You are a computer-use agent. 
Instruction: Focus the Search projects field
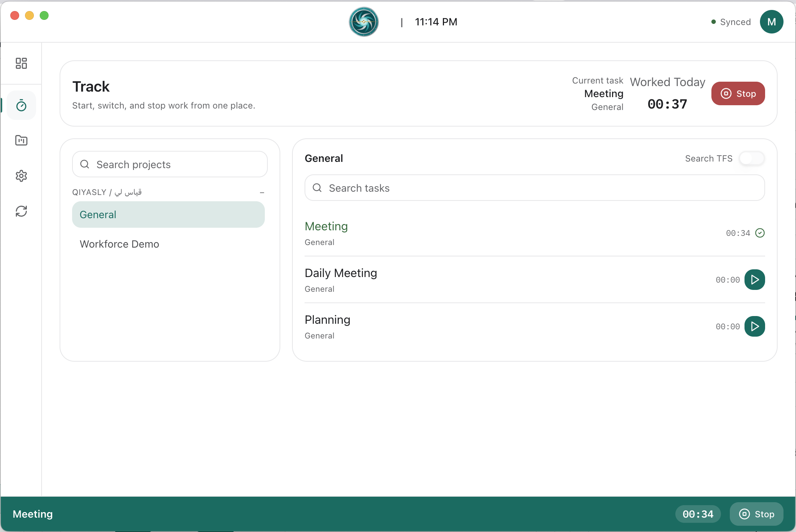(x=170, y=164)
